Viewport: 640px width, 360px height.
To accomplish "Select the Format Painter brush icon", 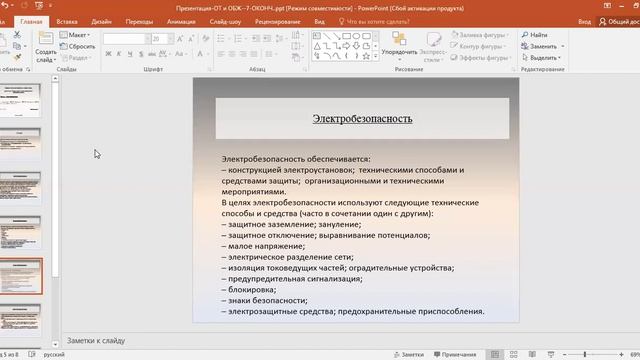I will [17, 58].
